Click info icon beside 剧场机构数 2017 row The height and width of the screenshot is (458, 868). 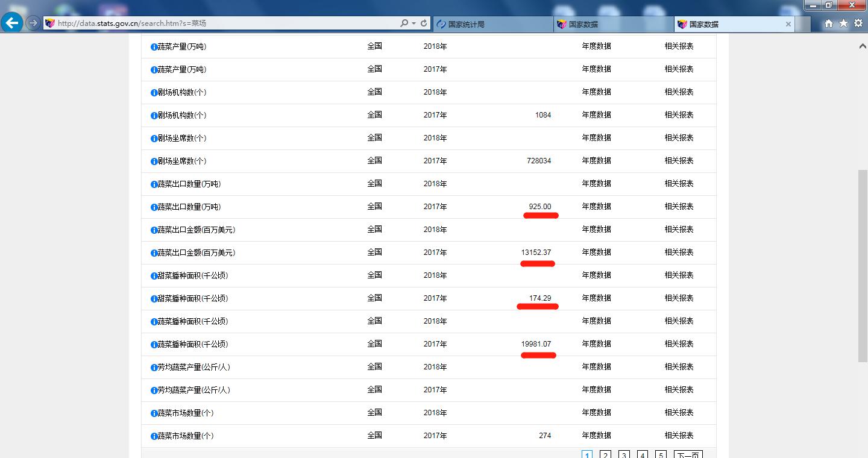point(154,116)
